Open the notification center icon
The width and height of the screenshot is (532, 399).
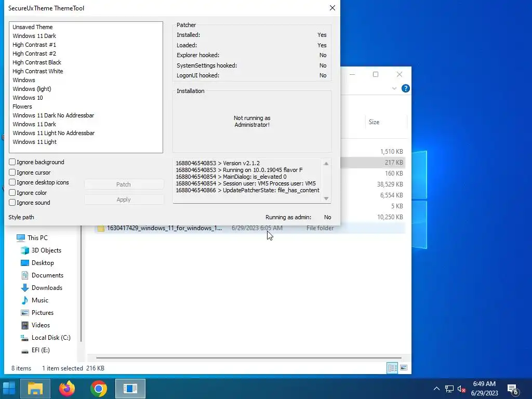pyautogui.click(x=513, y=389)
